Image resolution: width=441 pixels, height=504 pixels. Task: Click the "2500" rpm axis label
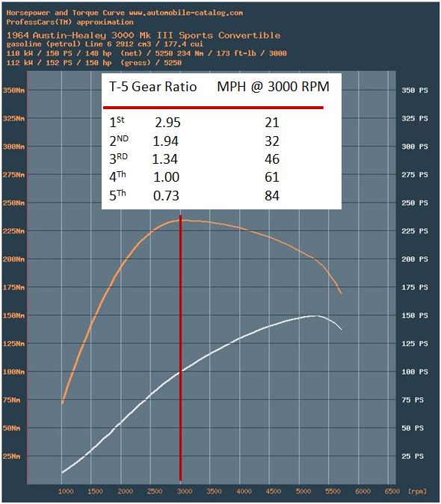click(155, 491)
